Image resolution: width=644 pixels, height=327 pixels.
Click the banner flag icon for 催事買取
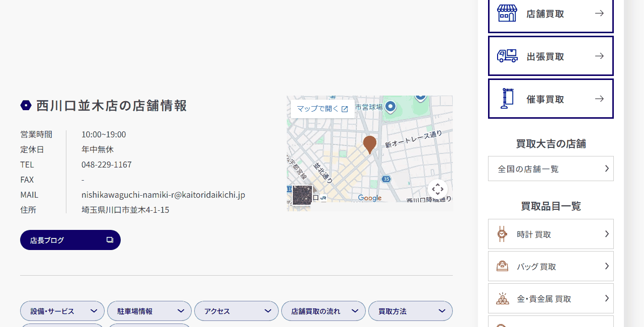click(x=507, y=99)
